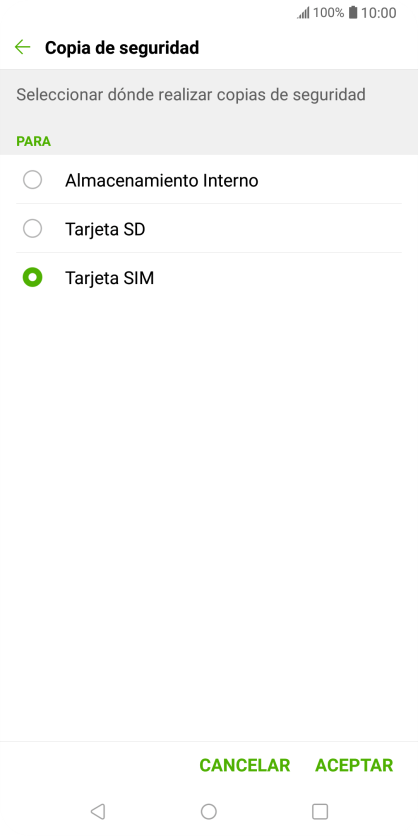This screenshot has height=836, width=418.
Task: Tap the circular Home navigation button
Action: point(208,811)
